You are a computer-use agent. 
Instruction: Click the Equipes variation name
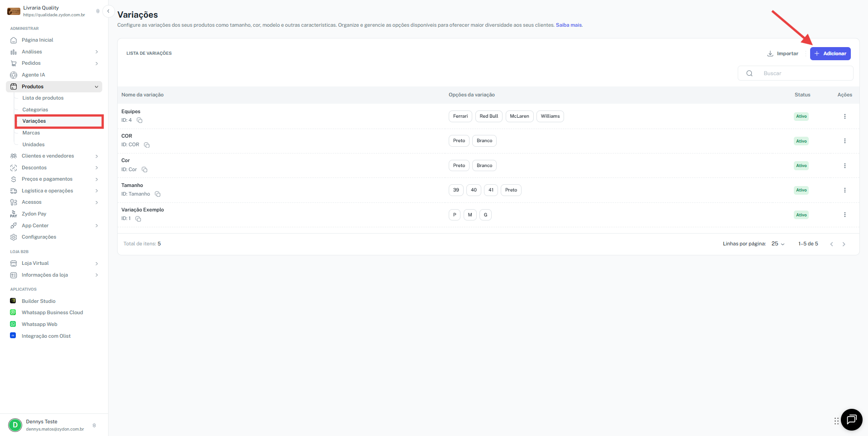tap(131, 111)
